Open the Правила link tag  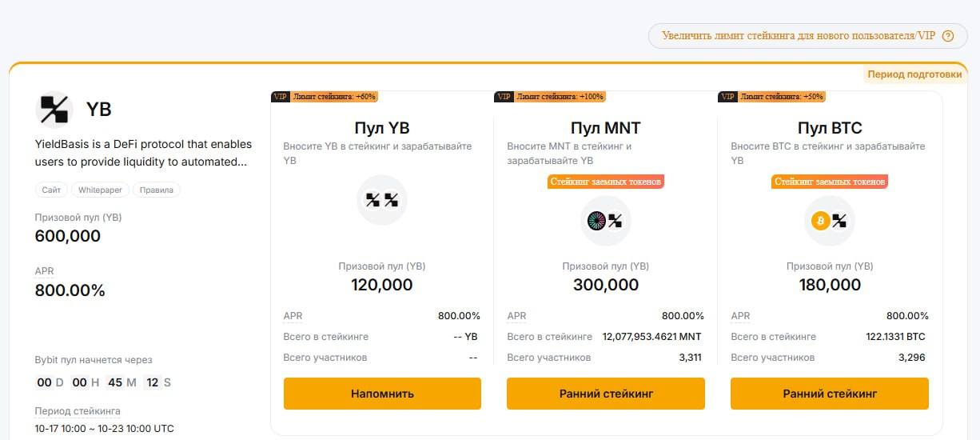pyautogui.click(x=157, y=190)
